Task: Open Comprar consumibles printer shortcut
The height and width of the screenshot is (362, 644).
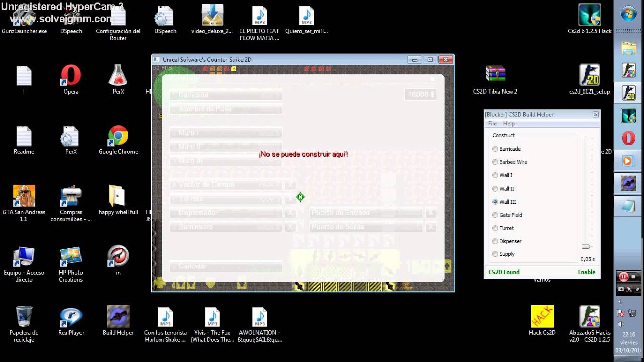Action: click(71, 204)
